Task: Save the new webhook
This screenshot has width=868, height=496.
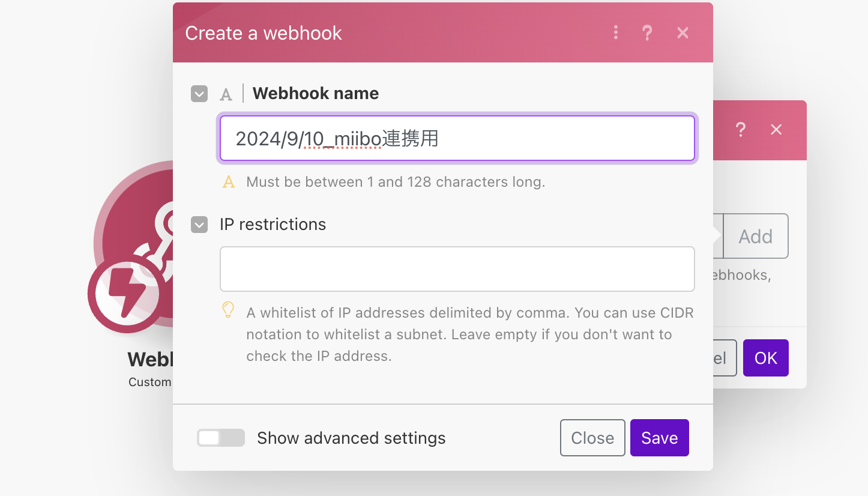Action: (x=659, y=438)
